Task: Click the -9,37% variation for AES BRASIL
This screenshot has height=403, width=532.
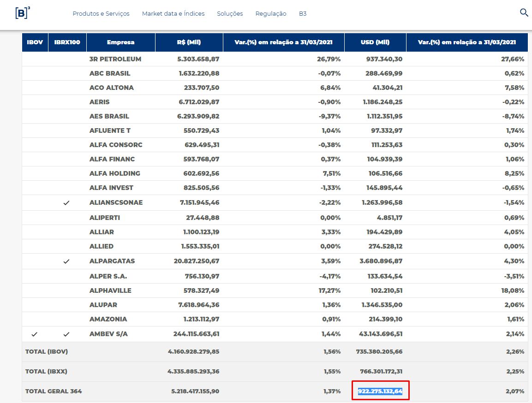Action: (x=330, y=116)
